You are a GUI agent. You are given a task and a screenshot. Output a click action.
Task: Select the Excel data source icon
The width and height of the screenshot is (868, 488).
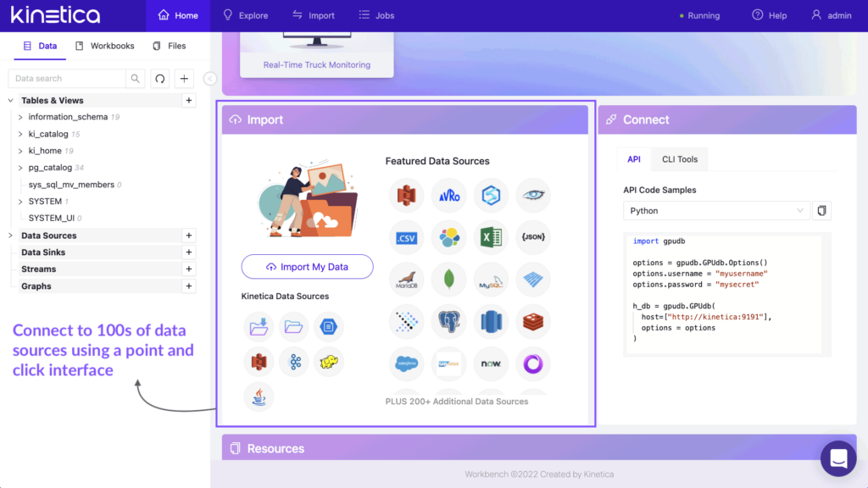pyautogui.click(x=491, y=238)
